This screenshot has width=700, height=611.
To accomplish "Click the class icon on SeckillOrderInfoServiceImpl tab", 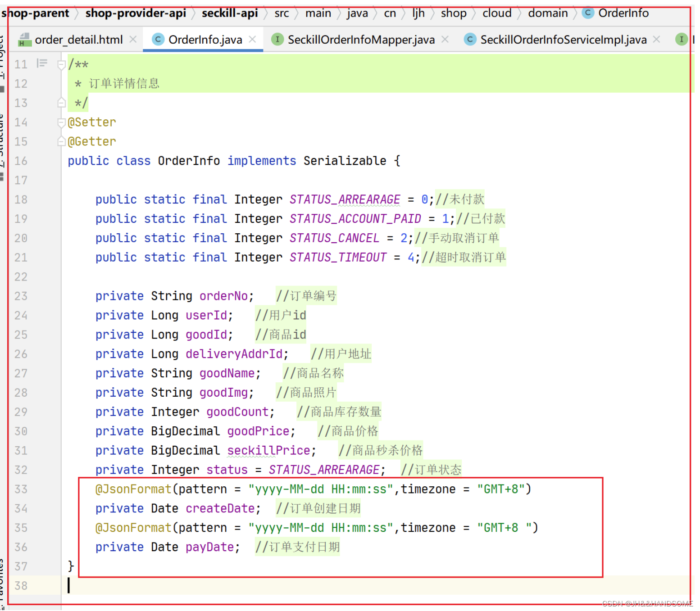I will pos(470,40).
